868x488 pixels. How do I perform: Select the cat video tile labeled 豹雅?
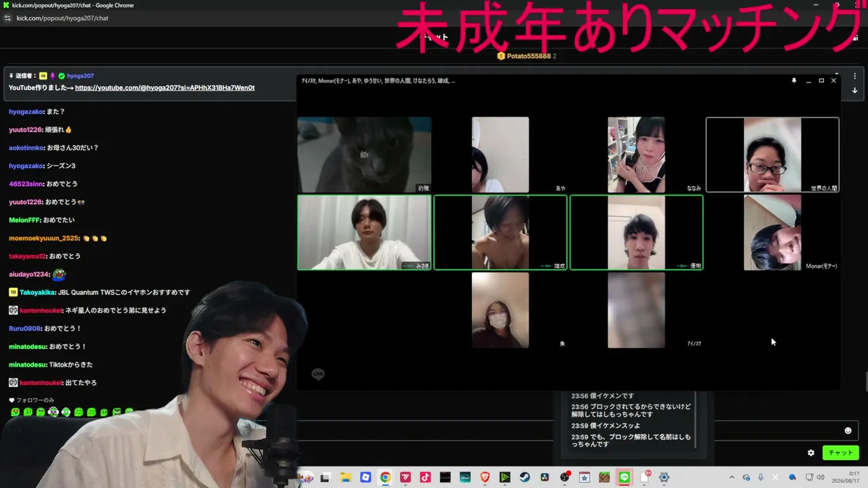(x=364, y=155)
